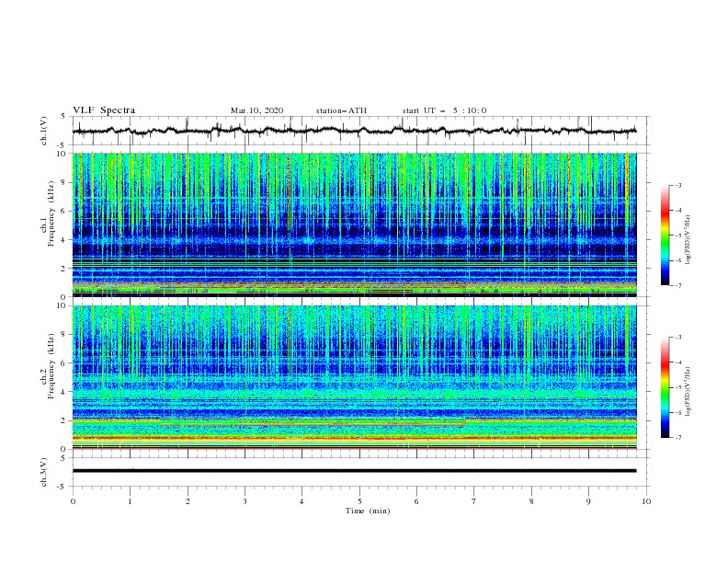Image resolution: width=728 pixels, height=563 pixels.
Task: Click the ch.2 colorbar "log(PSD)(V²/Hz)" label
Action: pyautogui.click(x=688, y=392)
